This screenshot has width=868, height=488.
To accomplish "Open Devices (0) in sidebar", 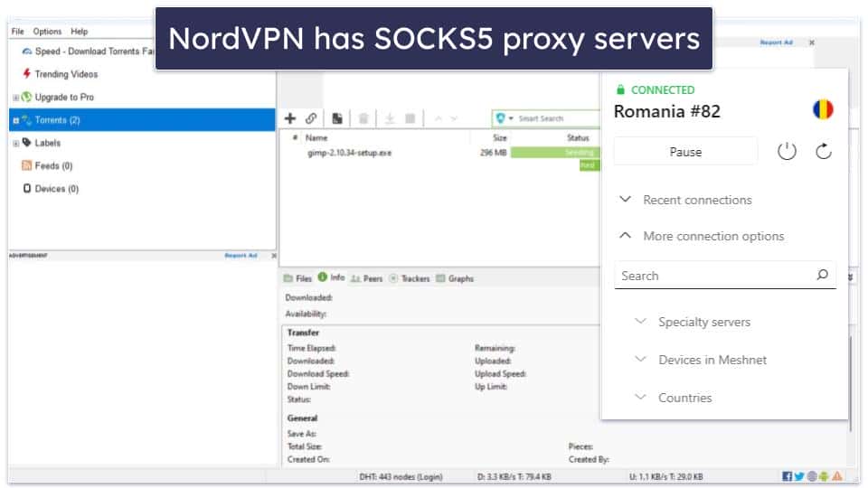I will coord(51,189).
